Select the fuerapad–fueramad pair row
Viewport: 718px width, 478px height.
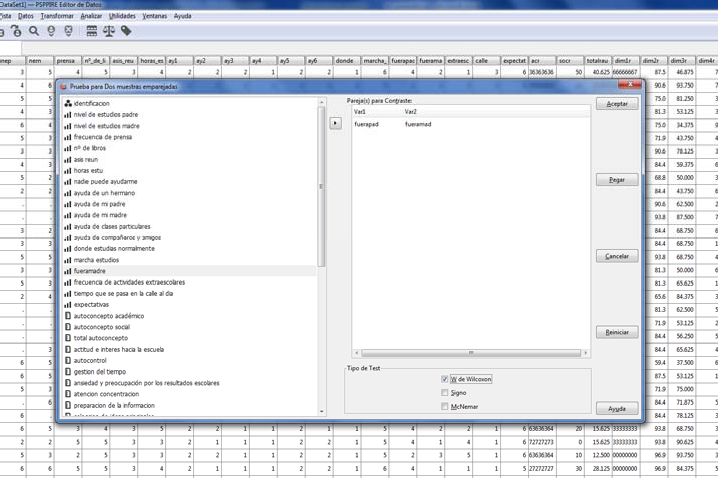(x=420, y=124)
